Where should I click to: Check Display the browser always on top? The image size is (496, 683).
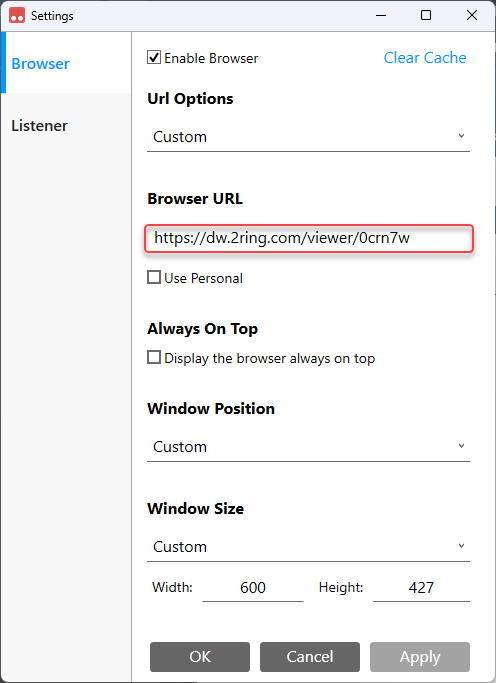[x=154, y=358]
